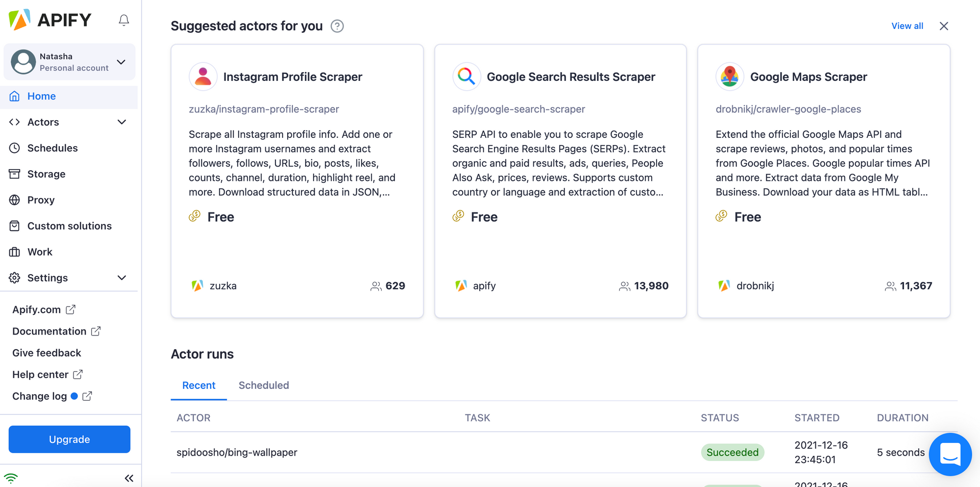
Task: Click Give feedback
Action: [x=47, y=353]
